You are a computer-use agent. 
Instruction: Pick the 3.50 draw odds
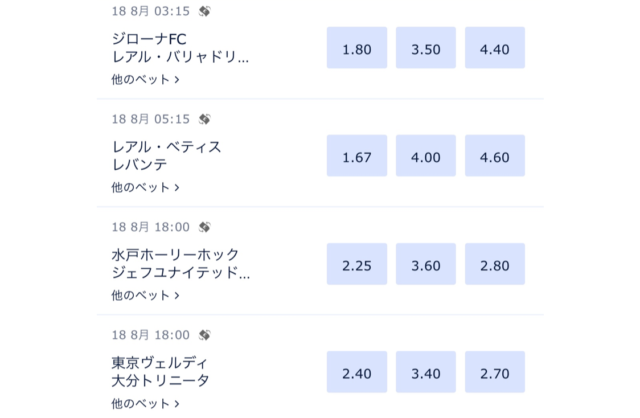pyautogui.click(x=426, y=47)
